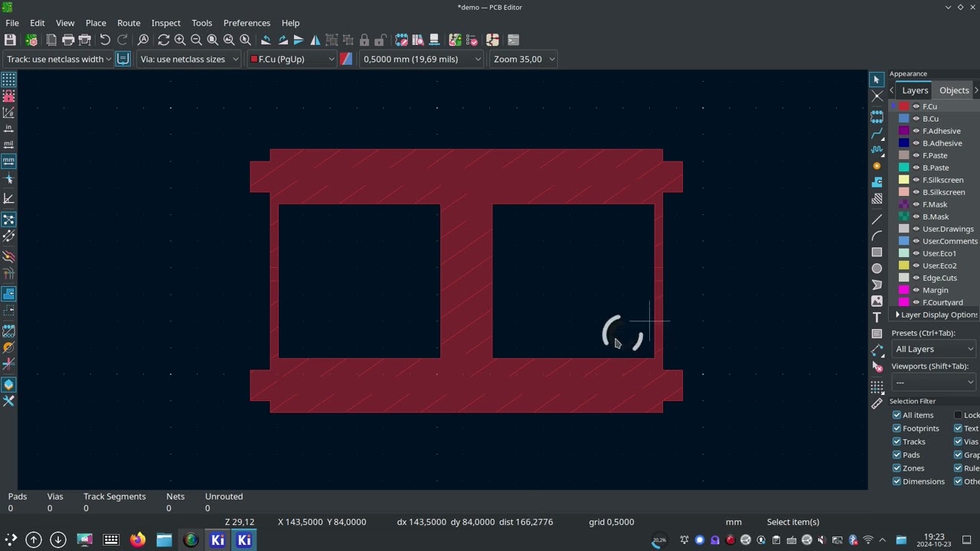This screenshot has height=551, width=980.
Task: Rotate selection counterclockwise
Action: click(266, 40)
